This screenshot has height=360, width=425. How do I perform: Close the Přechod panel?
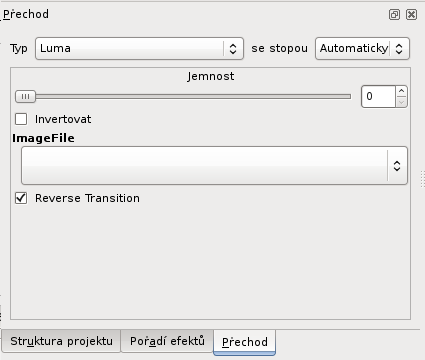pos(412,15)
